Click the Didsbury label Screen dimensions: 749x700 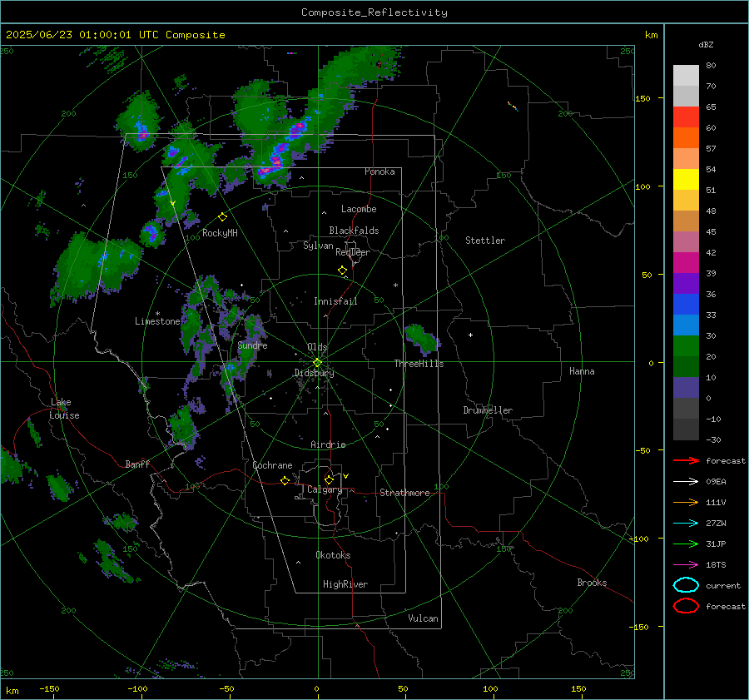click(x=314, y=373)
